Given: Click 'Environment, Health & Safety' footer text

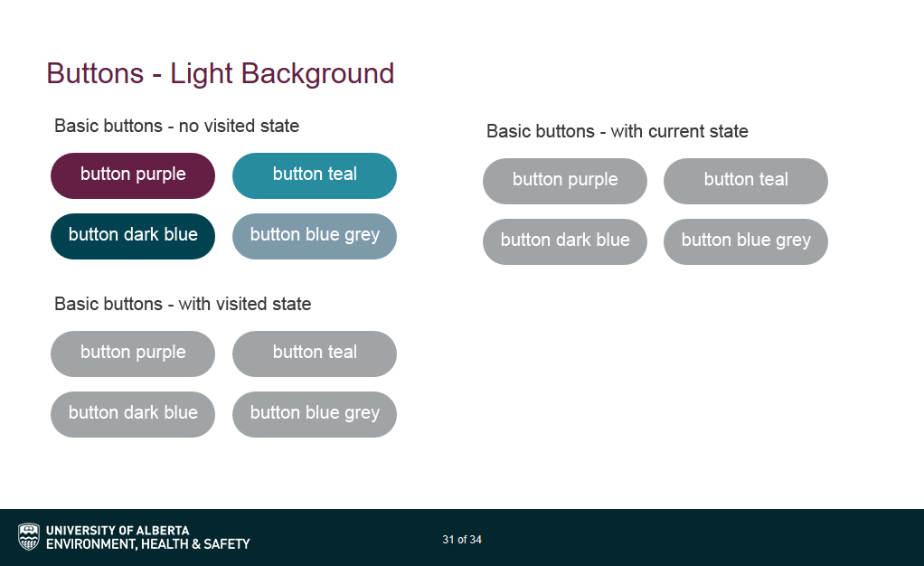Looking at the screenshot, I should point(148,544).
